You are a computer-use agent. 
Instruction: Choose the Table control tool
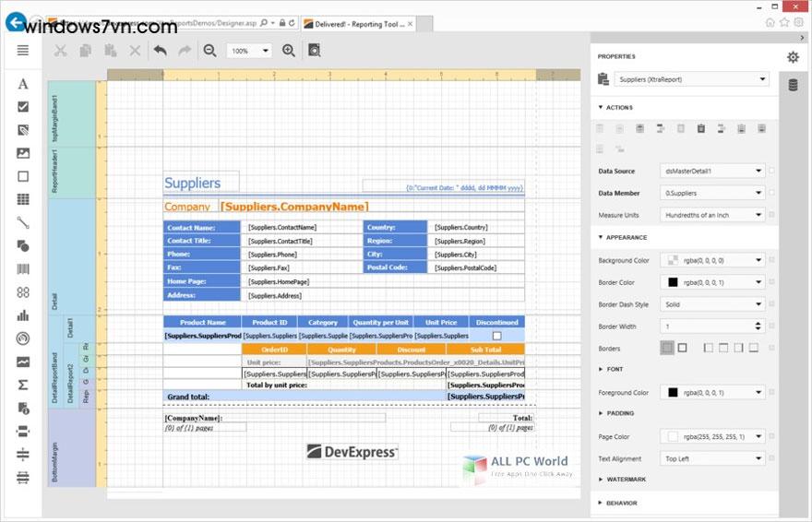(x=23, y=199)
